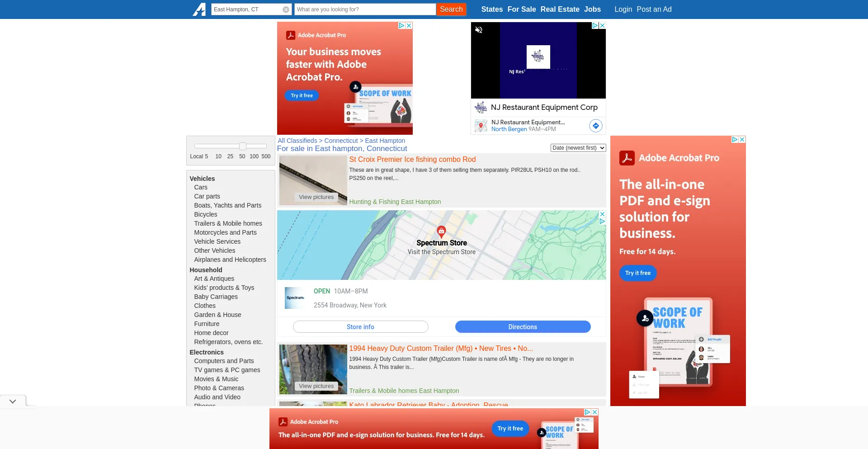View pictures of the trailer listing
Screen dimensions: 868x449
(316, 386)
